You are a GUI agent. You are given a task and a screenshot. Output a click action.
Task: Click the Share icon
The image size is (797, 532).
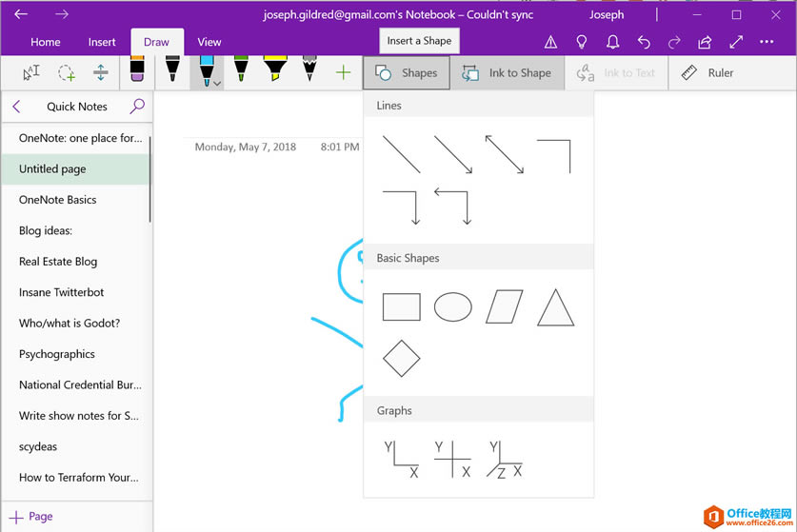click(705, 42)
